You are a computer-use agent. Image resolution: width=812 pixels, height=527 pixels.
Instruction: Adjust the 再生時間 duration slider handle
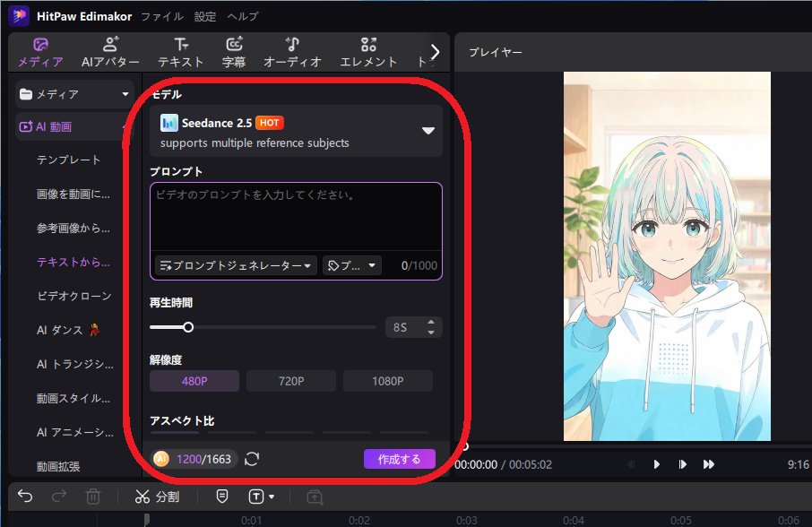(x=188, y=327)
